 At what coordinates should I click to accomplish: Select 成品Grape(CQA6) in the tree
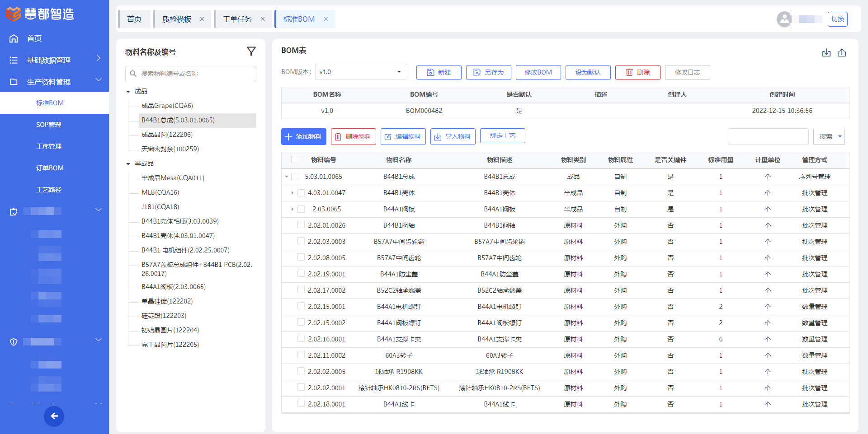(x=167, y=106)
